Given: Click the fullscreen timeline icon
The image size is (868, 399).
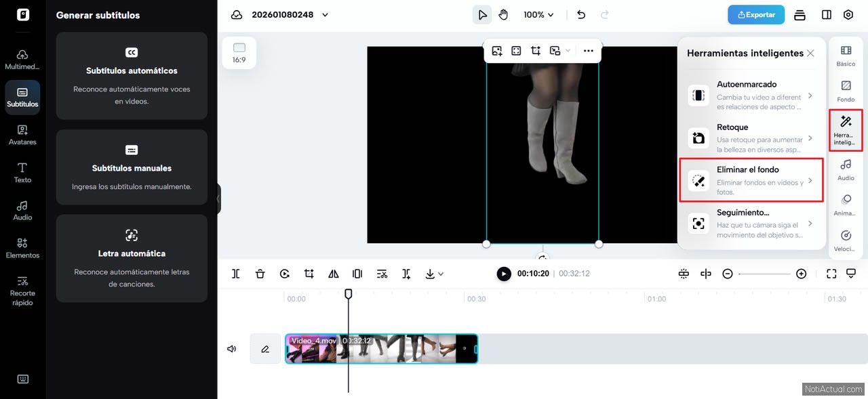Looking at the screenshot, I should tap(831, 274).
